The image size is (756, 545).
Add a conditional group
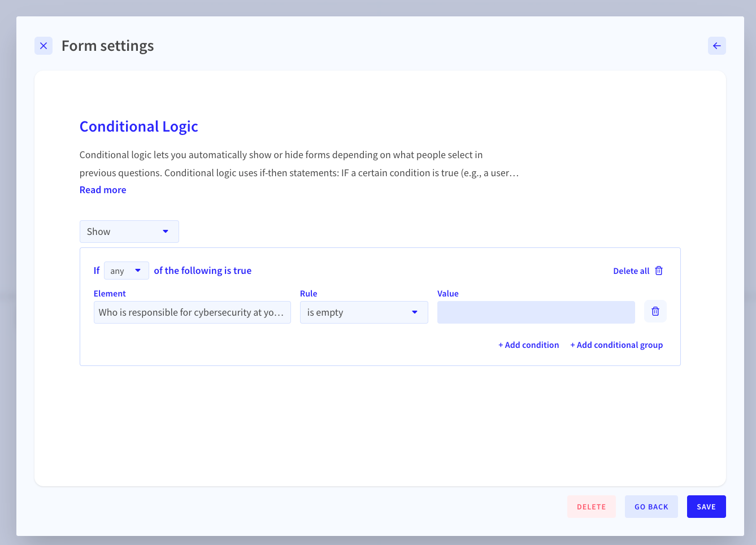pyautogui.click(x=616, y=345)
